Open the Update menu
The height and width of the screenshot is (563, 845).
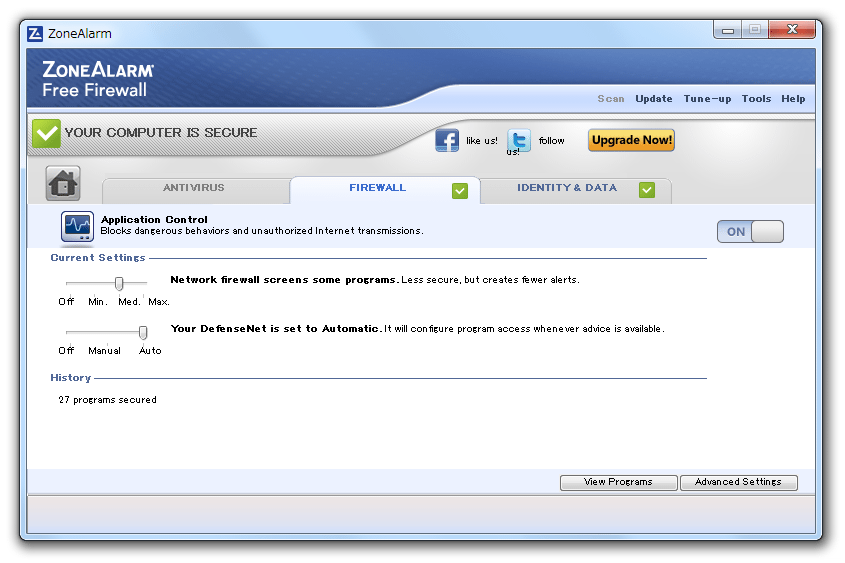coord(654,99)
